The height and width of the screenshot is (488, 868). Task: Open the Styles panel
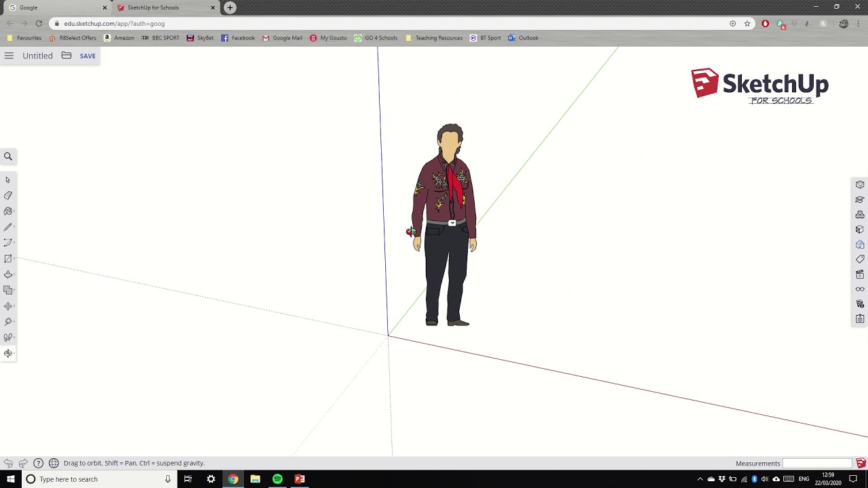click(x=860, y=245)
